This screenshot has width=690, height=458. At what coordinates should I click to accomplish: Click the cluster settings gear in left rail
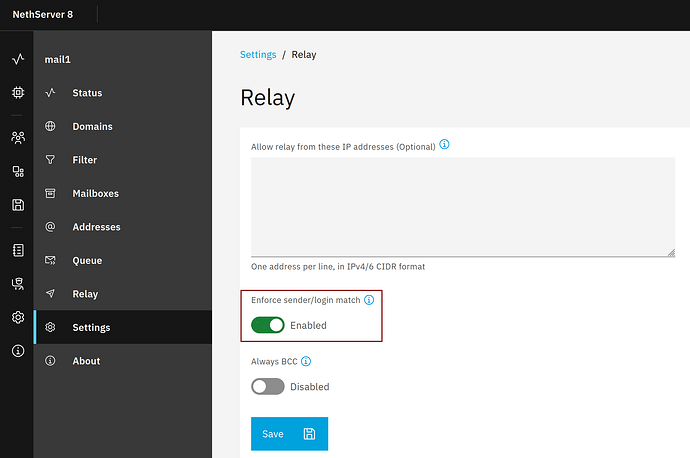pyautogui.click(x=17, y=317)
